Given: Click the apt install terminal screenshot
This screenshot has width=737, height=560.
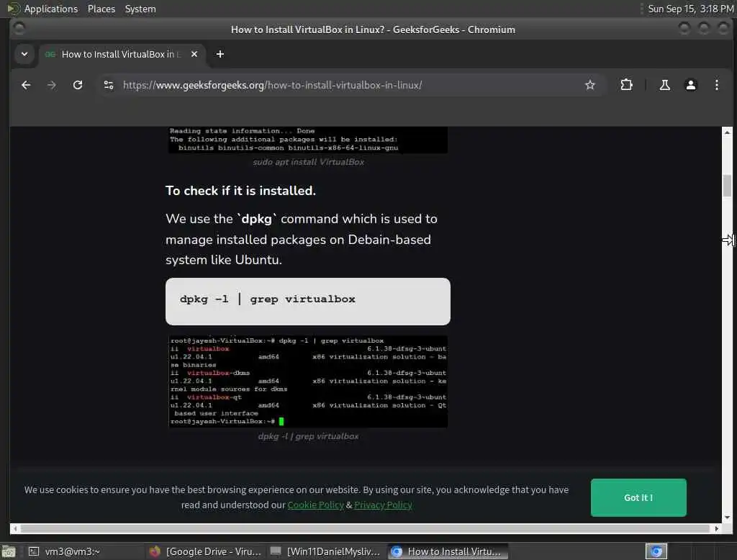Looking at the screenshot, I should coord(308,140).
